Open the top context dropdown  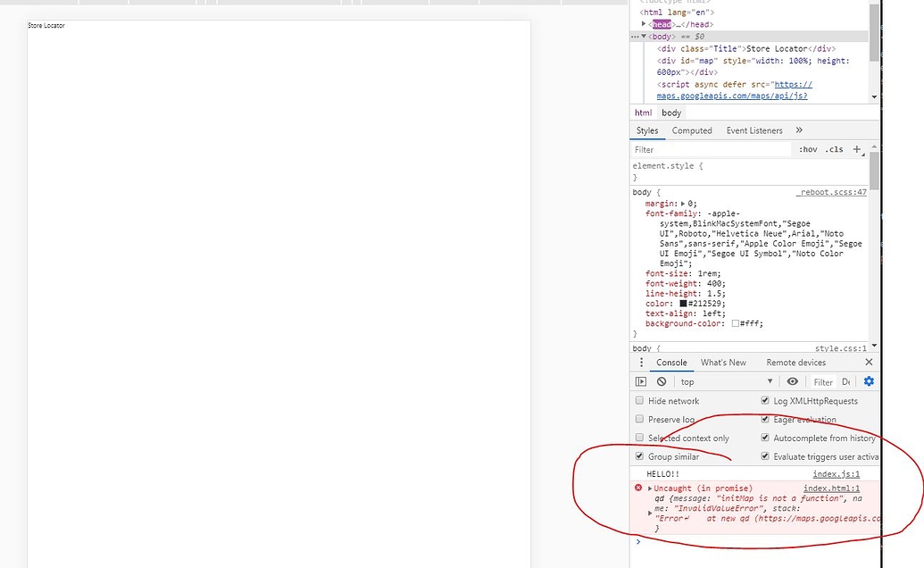(727, 382)
